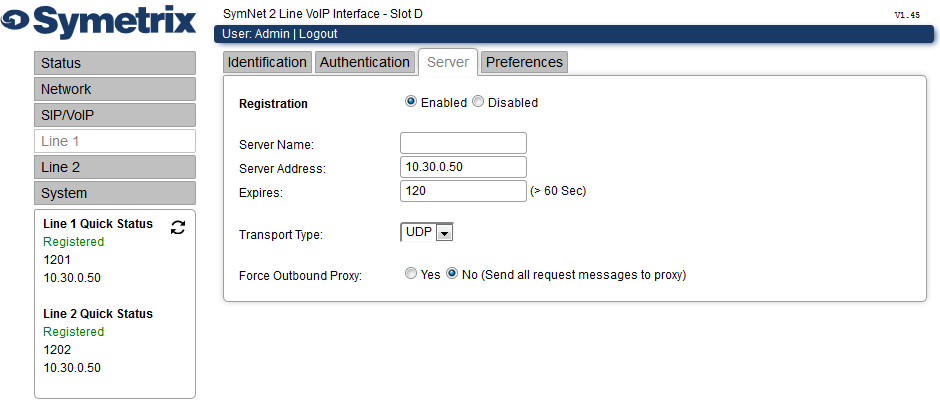Choose No for Force Outbound Proxy
940x403 pixels.
(x=453, y=274)
